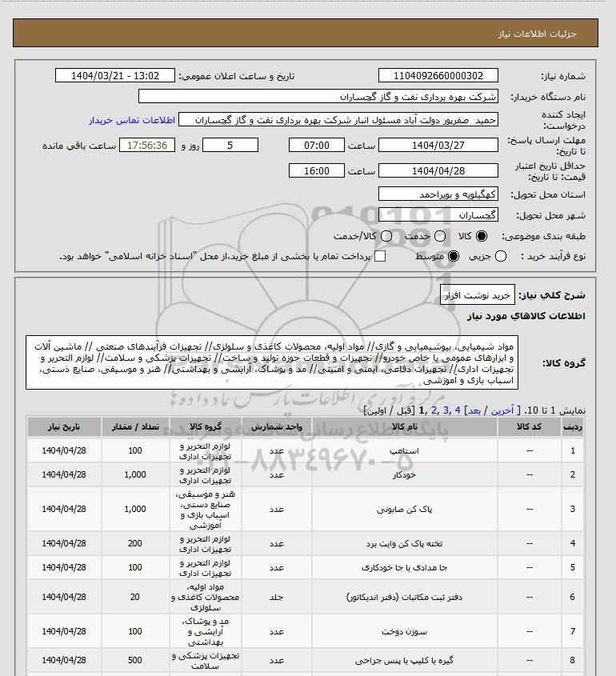Select the سوزن دوخت item name
This screenshot has width=616, height=676.
tap(404, 631)
